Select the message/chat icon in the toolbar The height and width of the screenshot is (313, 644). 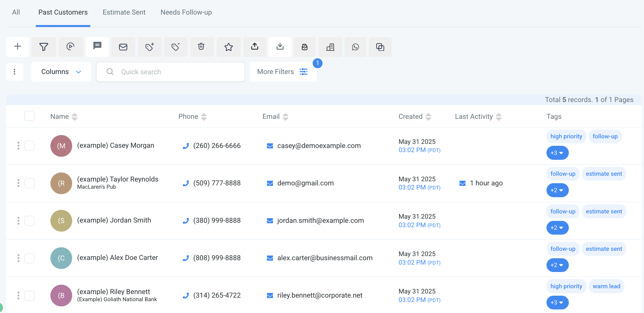pyautogui.click(x=97, y=47)
